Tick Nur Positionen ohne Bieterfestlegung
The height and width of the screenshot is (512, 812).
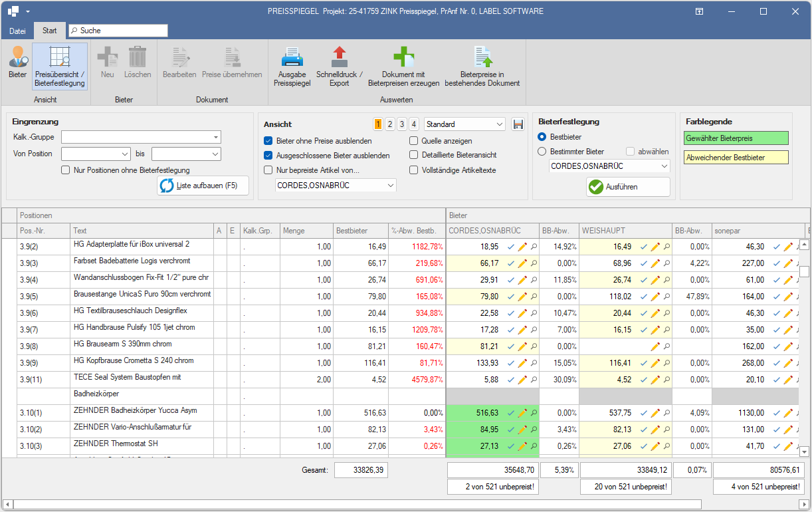click(66, 170)
